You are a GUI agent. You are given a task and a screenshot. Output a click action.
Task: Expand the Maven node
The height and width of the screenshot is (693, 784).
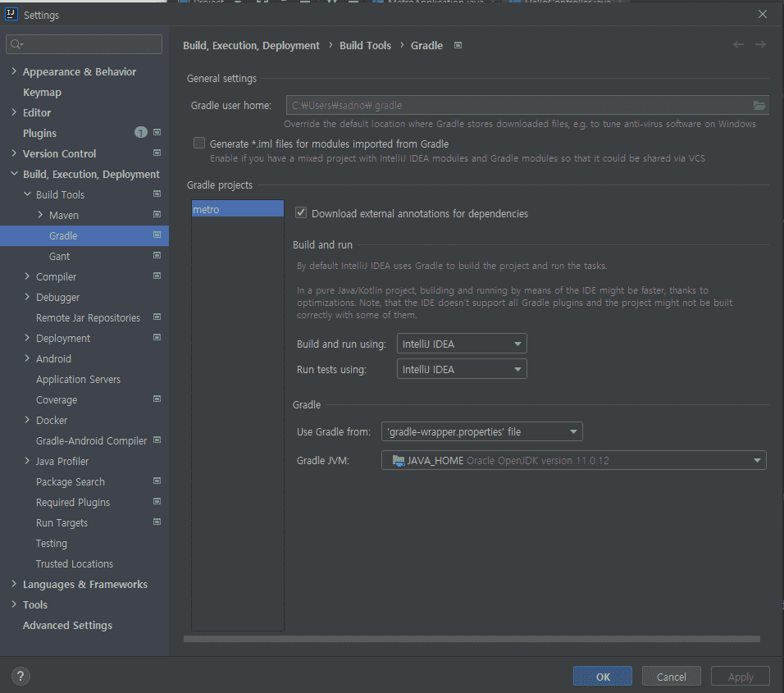[x=40, y=215]
